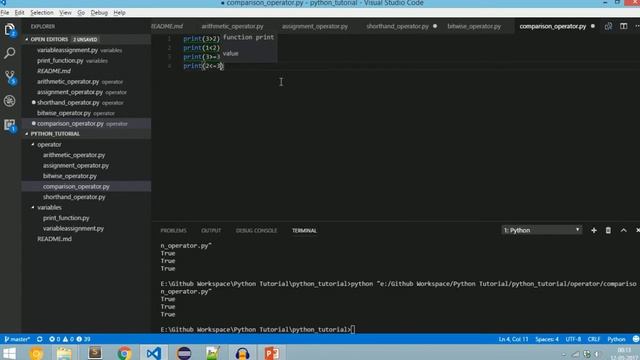The height and width of the screenshot is (360, 640).
Task: Show the Debug Console panel tab
Action: click(x=256, y=231)
